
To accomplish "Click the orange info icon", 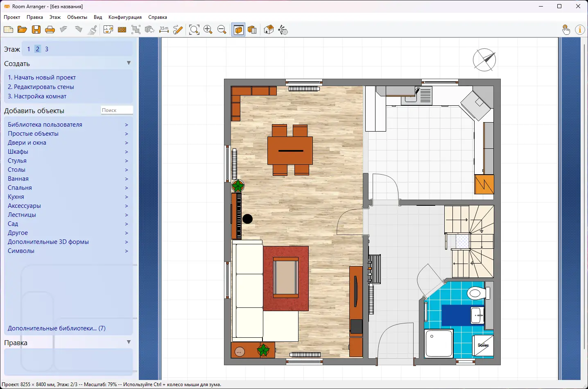I will 580,30.
